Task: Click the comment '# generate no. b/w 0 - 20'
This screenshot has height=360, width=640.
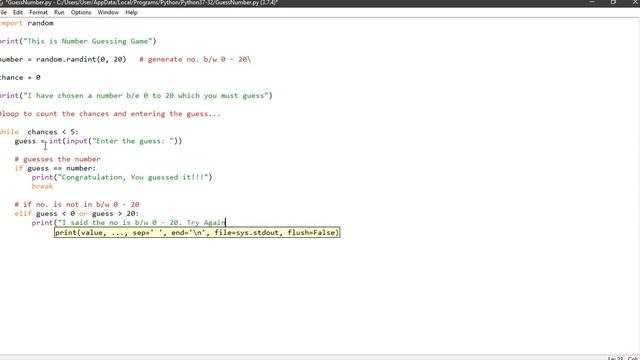Action: point(195,60)
